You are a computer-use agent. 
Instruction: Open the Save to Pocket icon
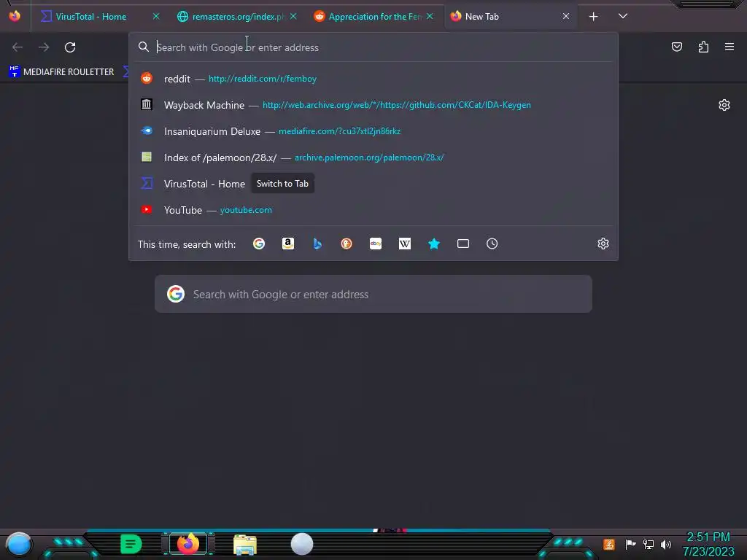pyautogui.click(x=676, y=47)
